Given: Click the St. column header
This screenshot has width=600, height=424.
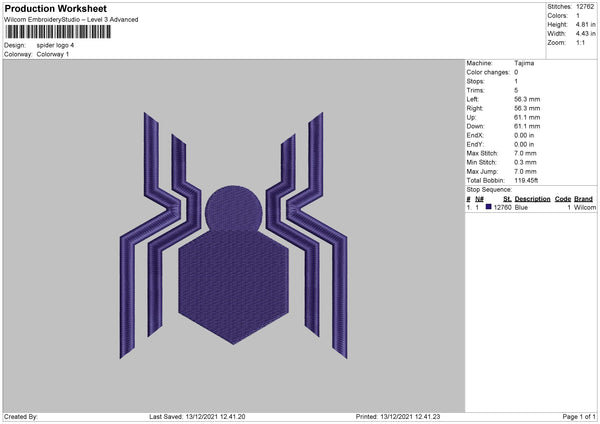Looking at the screenshot, I should point(507,199).
